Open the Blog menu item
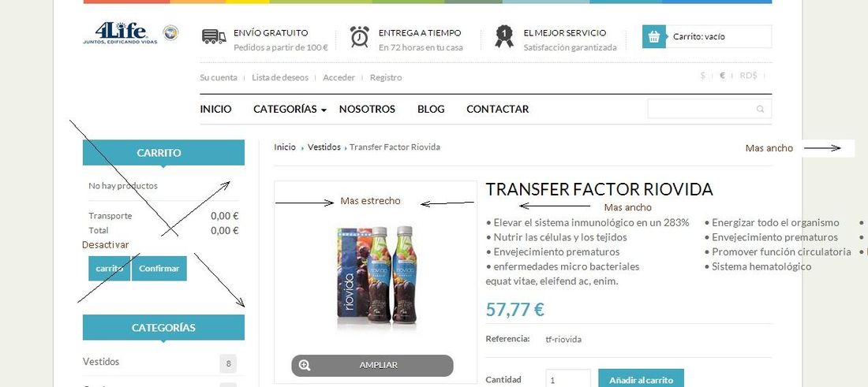868x387 pixels. pos(431,109)
